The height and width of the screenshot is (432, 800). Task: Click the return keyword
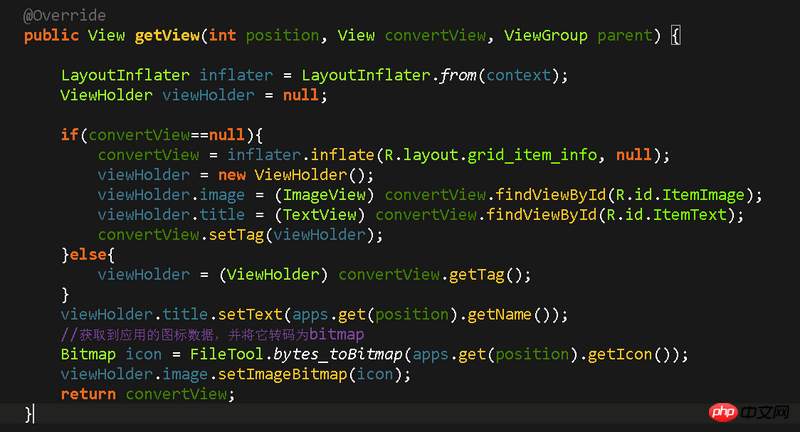(x=88, y=393)
